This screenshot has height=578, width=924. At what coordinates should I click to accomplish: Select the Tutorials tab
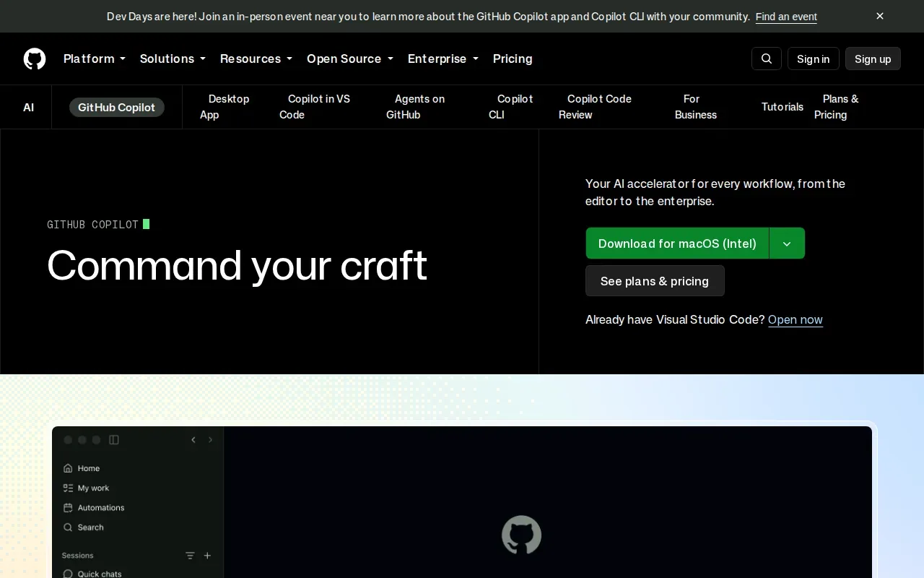783,107
